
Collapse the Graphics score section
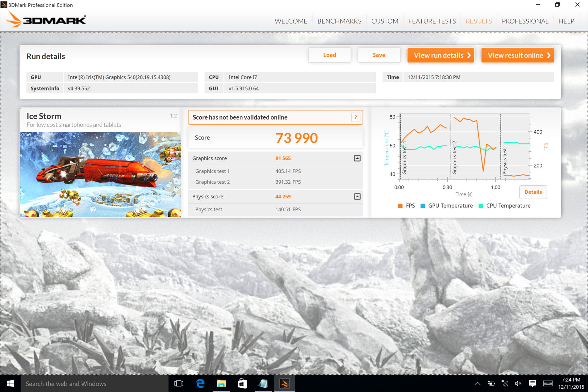357,158
